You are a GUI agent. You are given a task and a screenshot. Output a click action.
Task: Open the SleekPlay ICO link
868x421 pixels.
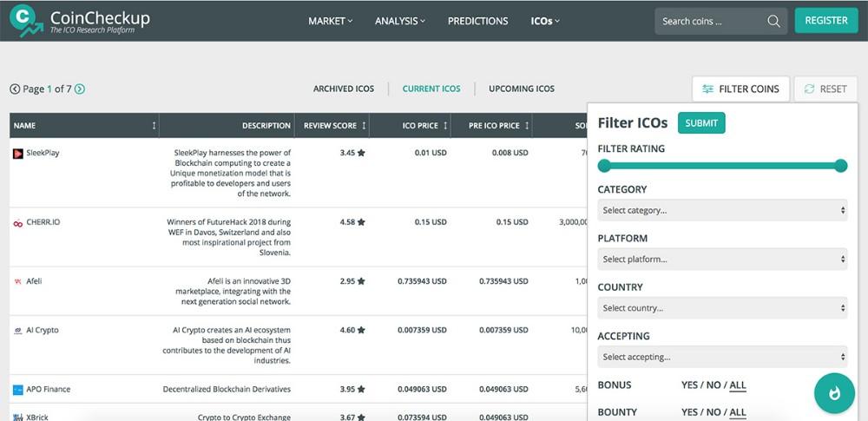coord(43,153)
